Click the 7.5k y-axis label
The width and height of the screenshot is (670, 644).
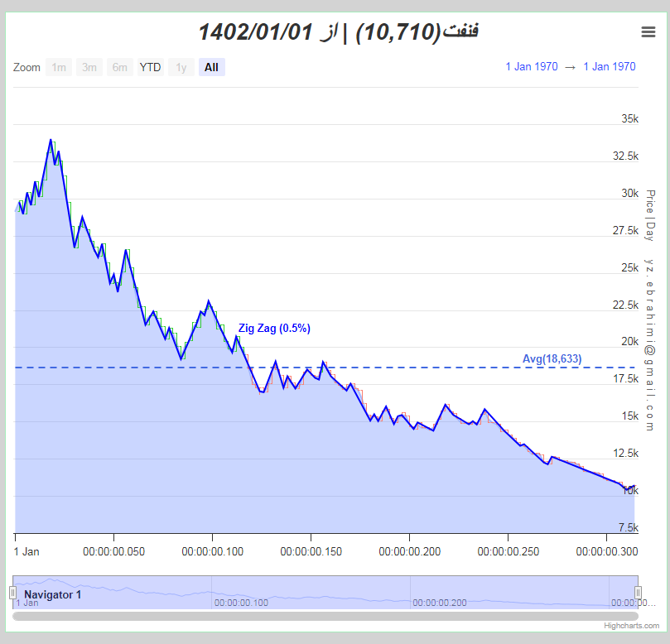629,527
